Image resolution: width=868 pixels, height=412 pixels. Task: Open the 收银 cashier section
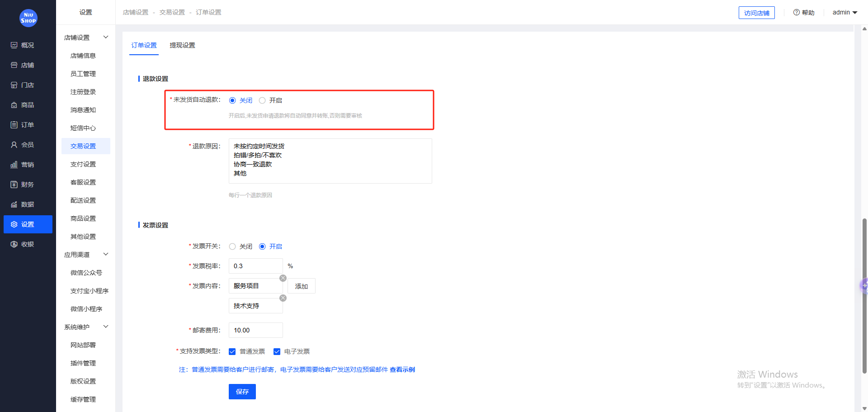(x=28, y=244)
